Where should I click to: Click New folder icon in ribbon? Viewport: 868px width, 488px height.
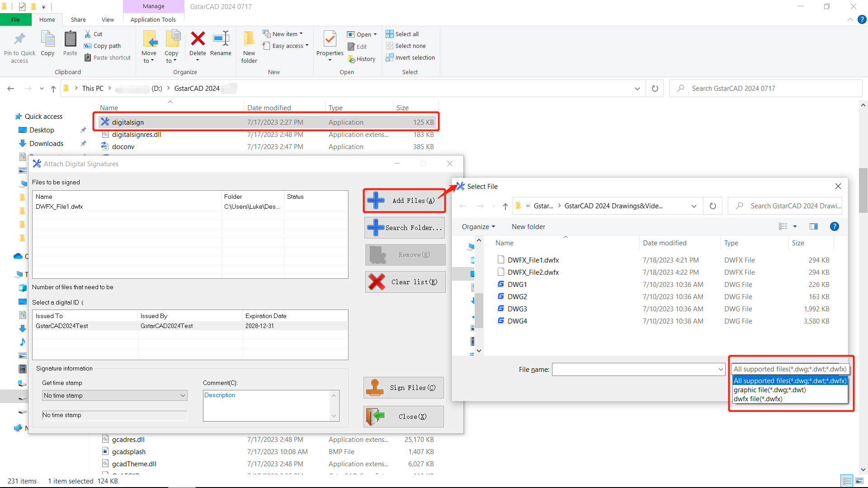click(x=249, y=39)
